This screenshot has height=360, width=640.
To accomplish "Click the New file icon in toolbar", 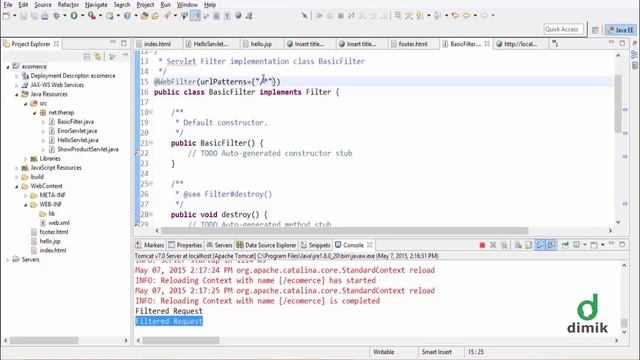I will 6,16.
